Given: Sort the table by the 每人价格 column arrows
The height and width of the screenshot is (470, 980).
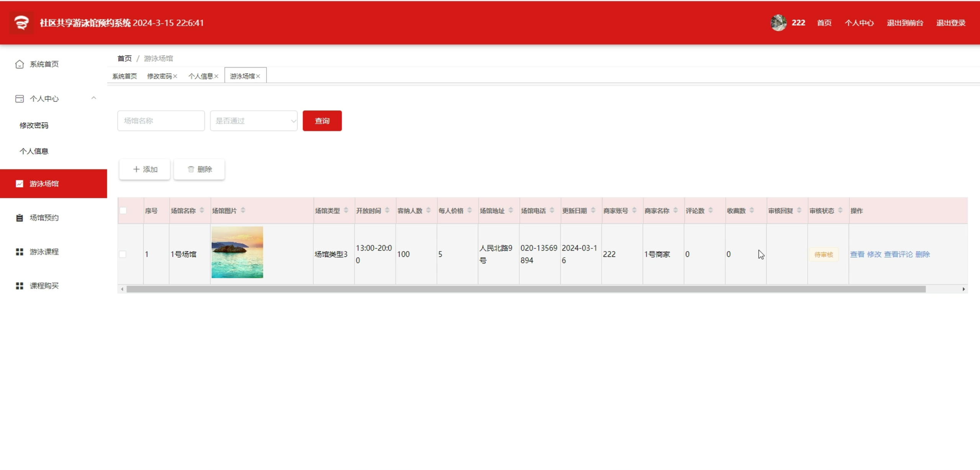Looking at the screenshot, I should click(x=470, y=210).
